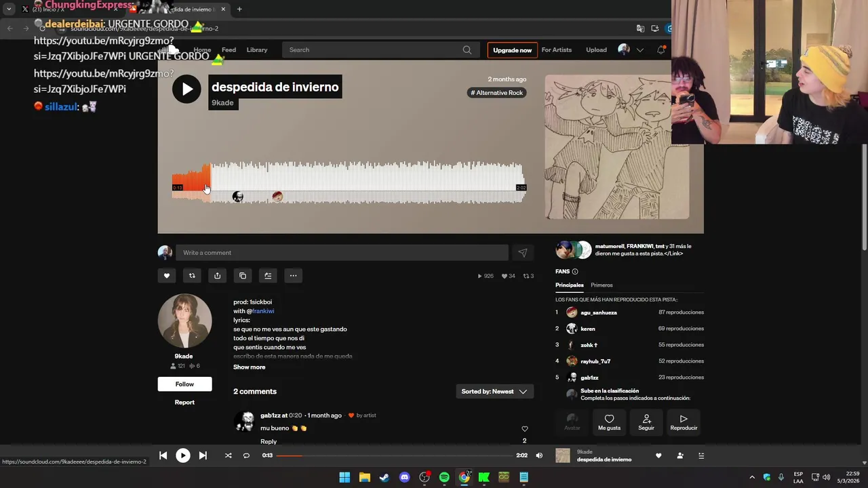Open Next up queue list icon
The image size is (868, 488).
point(701,455)
